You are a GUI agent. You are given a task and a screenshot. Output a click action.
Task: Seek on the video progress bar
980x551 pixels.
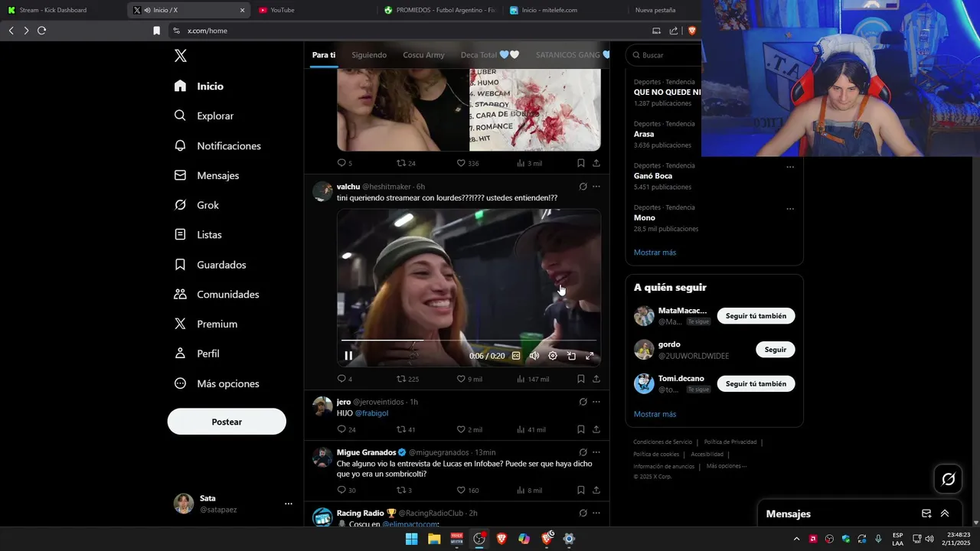469,340
